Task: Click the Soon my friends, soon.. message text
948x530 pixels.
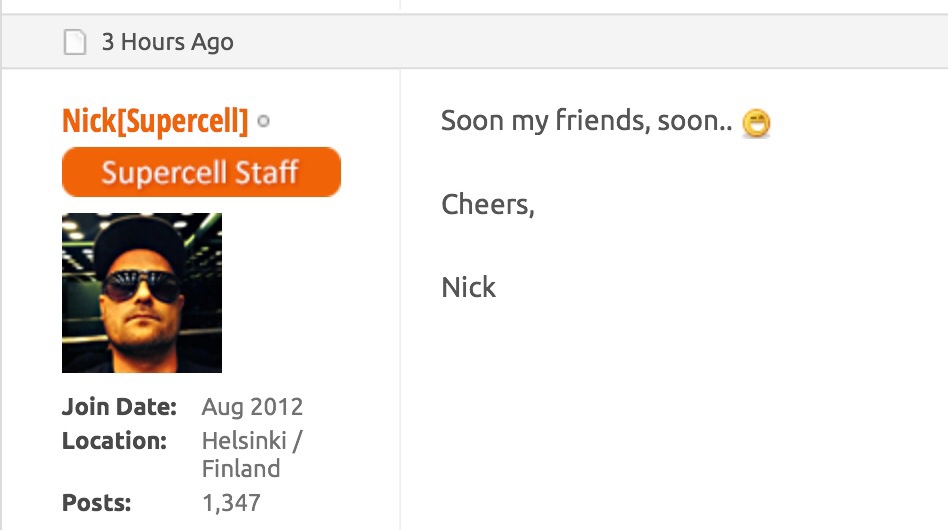Action: coord(586,121)
